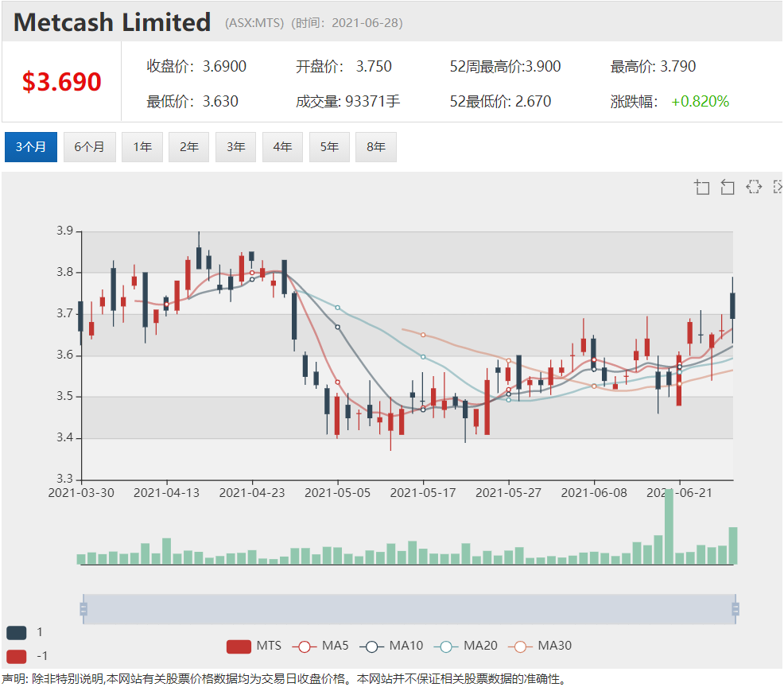Toggle the MA20 legend entry

click(x=466, y=646)
